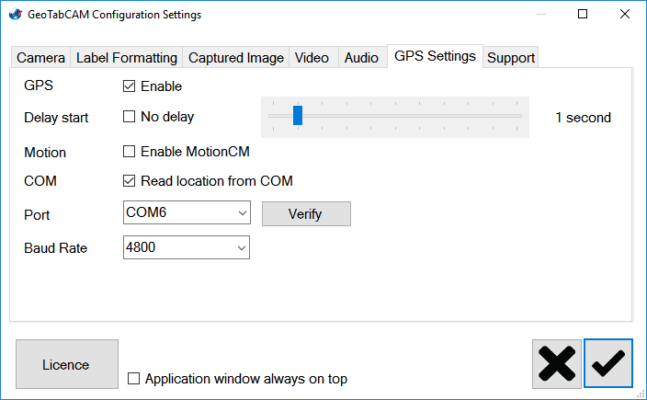
Task: Tick Application window always on top
Action: tap(135, 379)
